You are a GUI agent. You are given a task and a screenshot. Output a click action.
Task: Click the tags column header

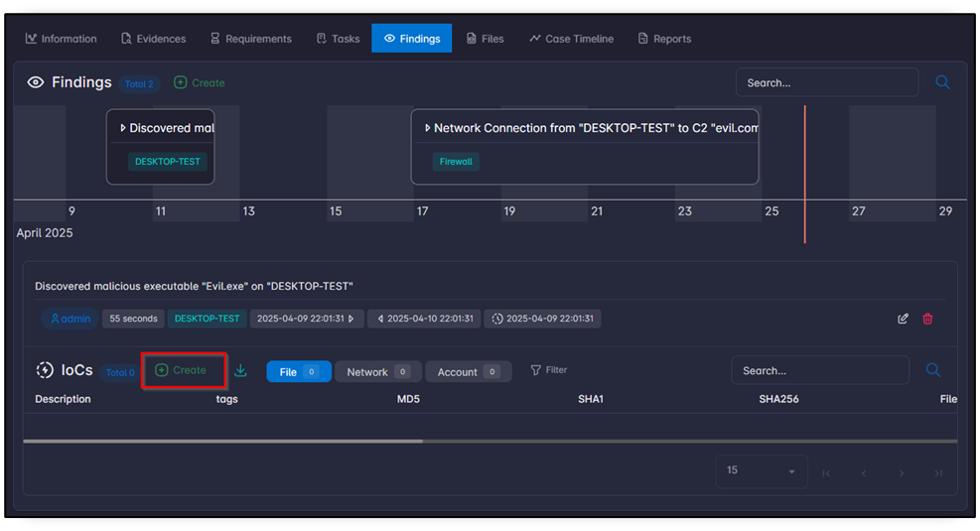click(226, 399)
